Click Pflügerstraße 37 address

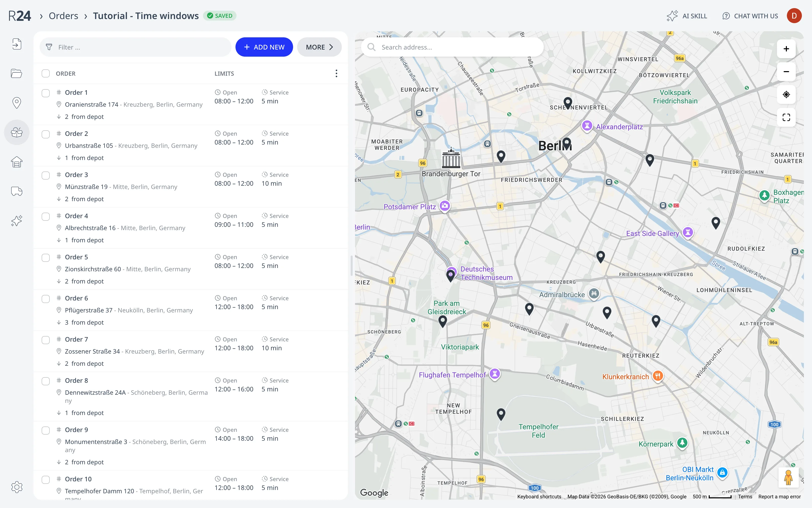89,310
